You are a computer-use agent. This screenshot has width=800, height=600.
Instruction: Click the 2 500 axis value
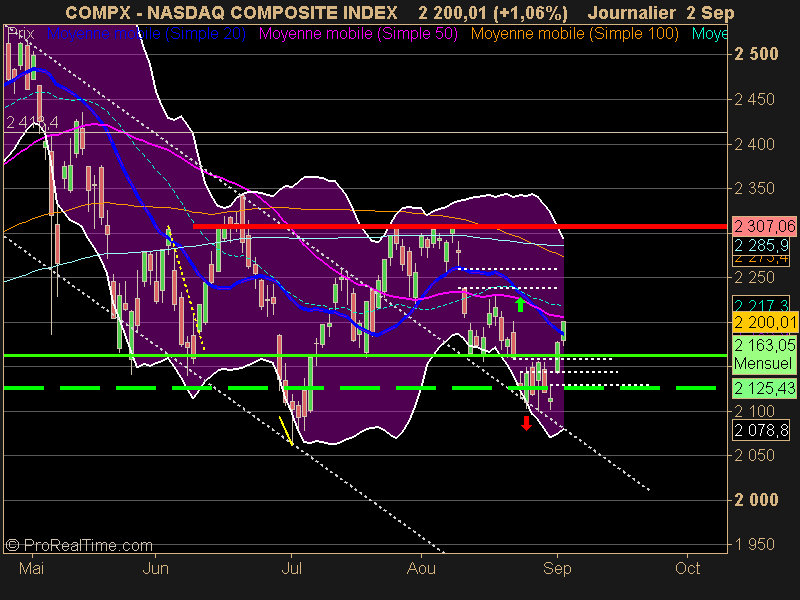[x=756, y=54]
